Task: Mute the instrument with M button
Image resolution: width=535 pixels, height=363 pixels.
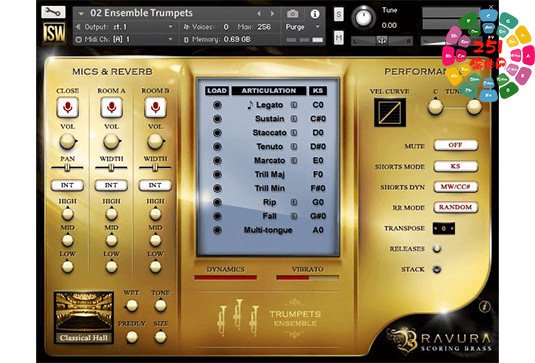Action: click(x=338, y=37)
